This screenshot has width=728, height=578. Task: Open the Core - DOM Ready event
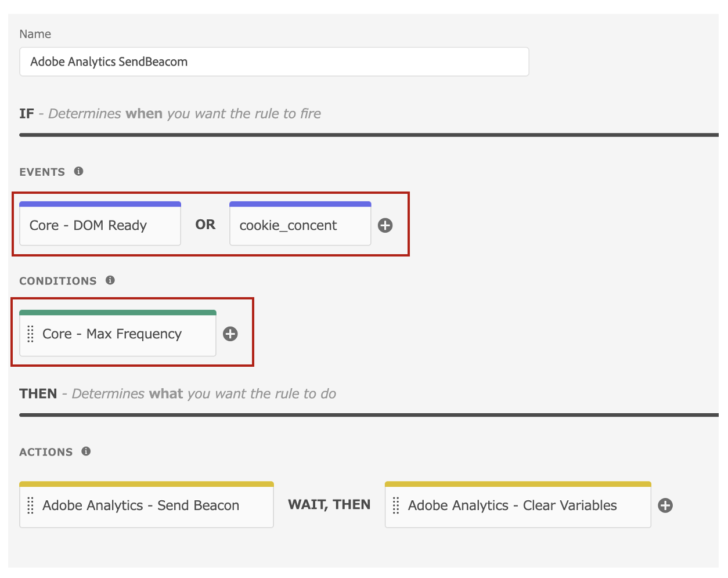(x=100, y=224)
